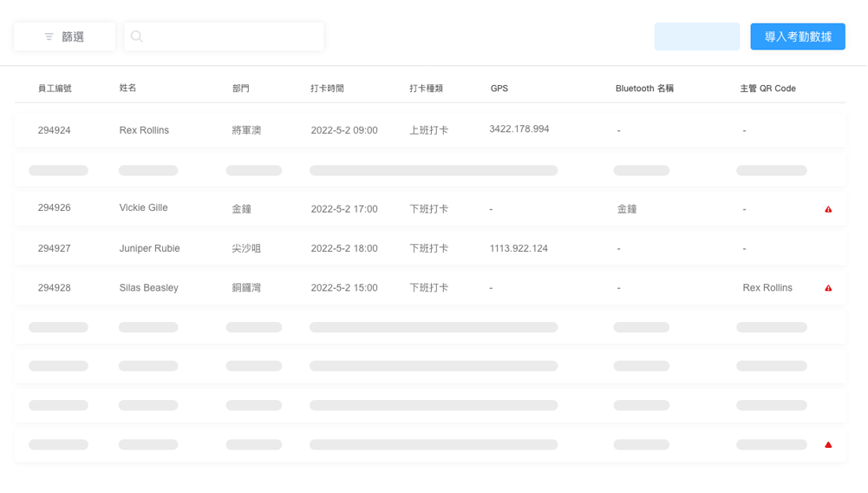
Task: Click employee number 294928
Action: pyautogui.click(x=55, y=287)
